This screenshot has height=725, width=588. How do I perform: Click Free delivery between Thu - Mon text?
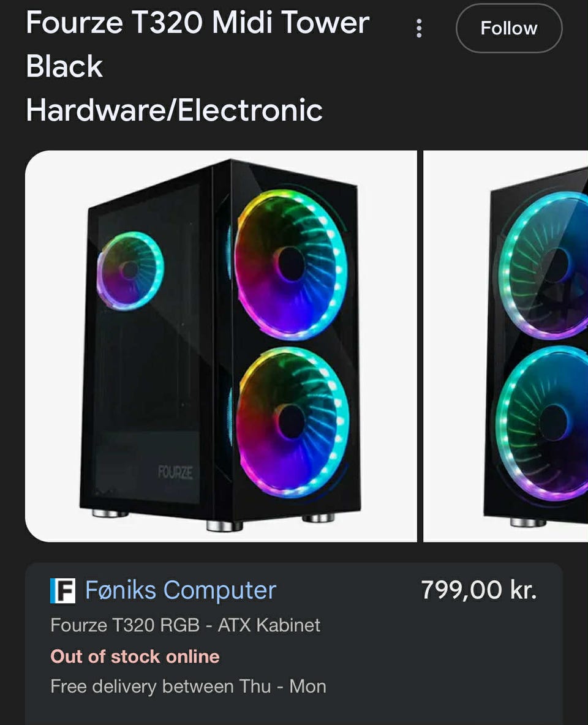point(188,686)
